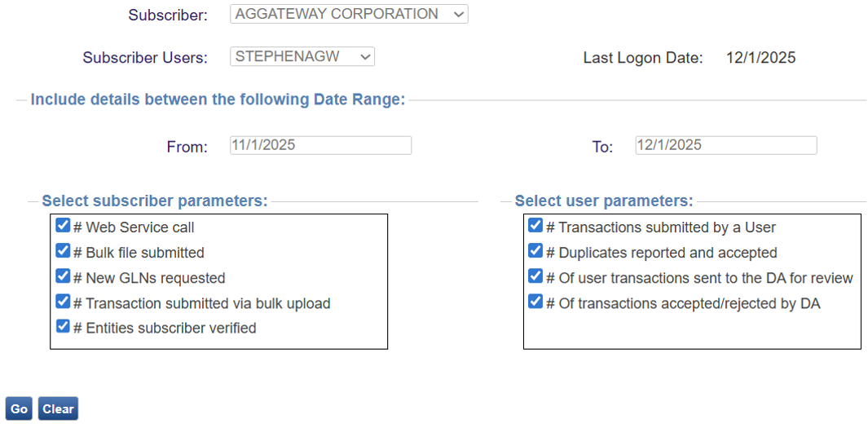Uncheck Duplicates reported and accepted checkbox
Viewport: 868px width, 428px height.
point(535,252)
